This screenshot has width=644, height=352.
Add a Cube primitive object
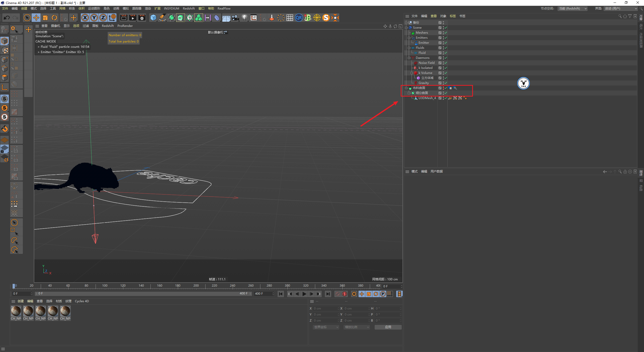153,18
